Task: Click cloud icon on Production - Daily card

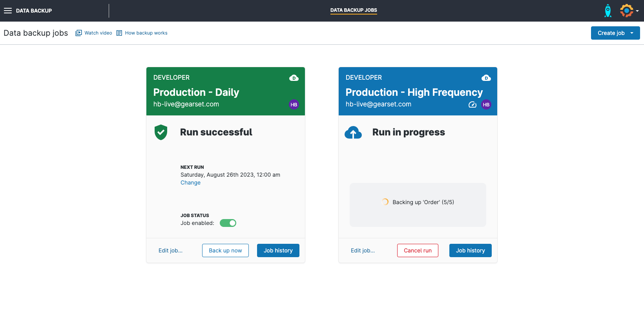Action: click(x=294, y=78)
